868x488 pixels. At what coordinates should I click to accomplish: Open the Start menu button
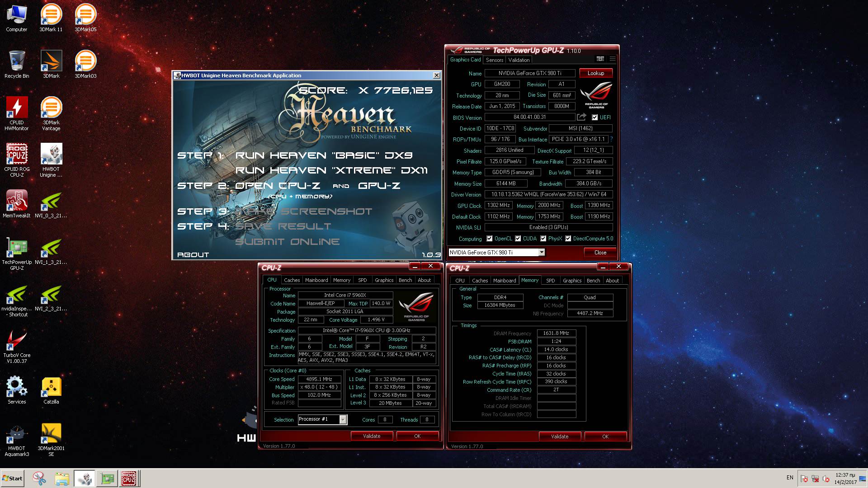pos(12,478)
